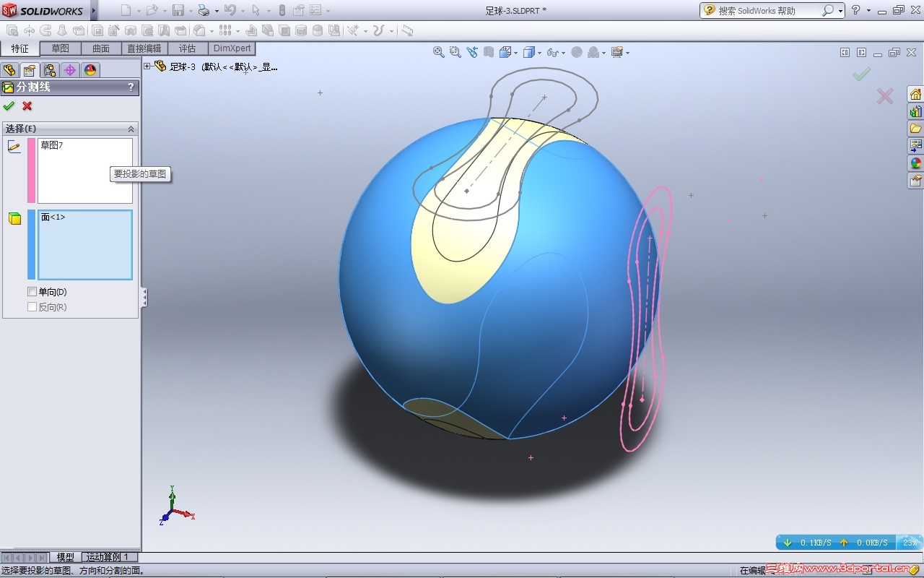Click the Hide/Show Items glasses icon

(553, 52)
